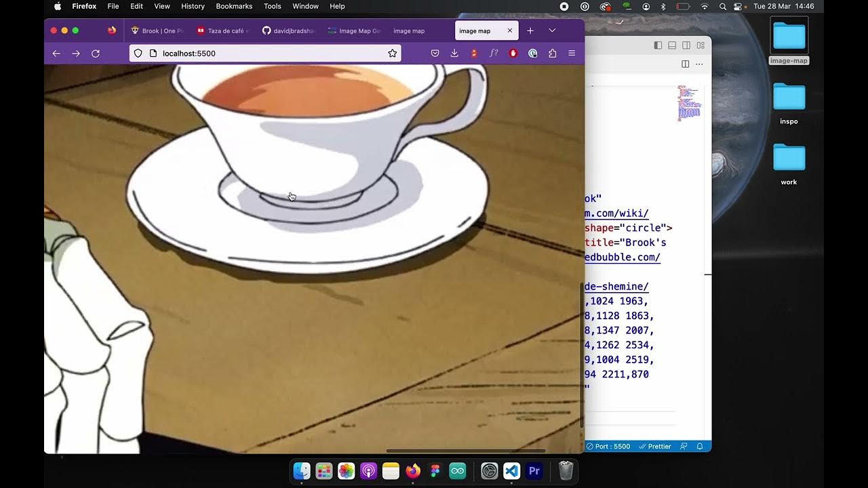Click the vertical page scrollbar

(x=581, y=354)
